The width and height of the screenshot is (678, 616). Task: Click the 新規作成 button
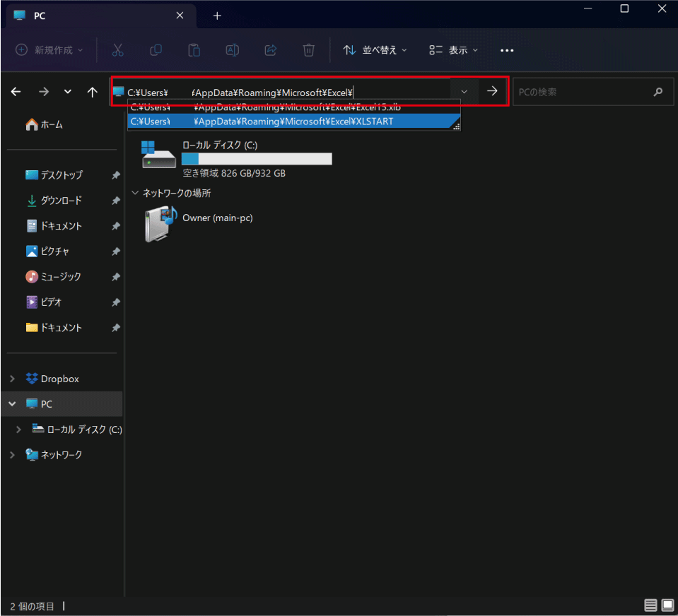pos(49,50)
